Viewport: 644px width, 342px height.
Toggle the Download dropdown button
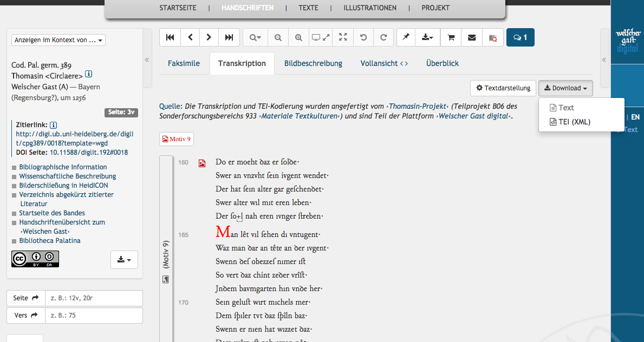pos(565,88)
